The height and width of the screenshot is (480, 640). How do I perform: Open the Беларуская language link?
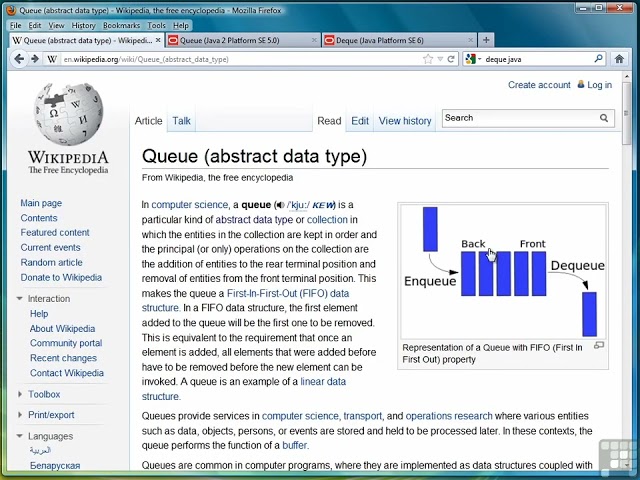pos(55,466)
